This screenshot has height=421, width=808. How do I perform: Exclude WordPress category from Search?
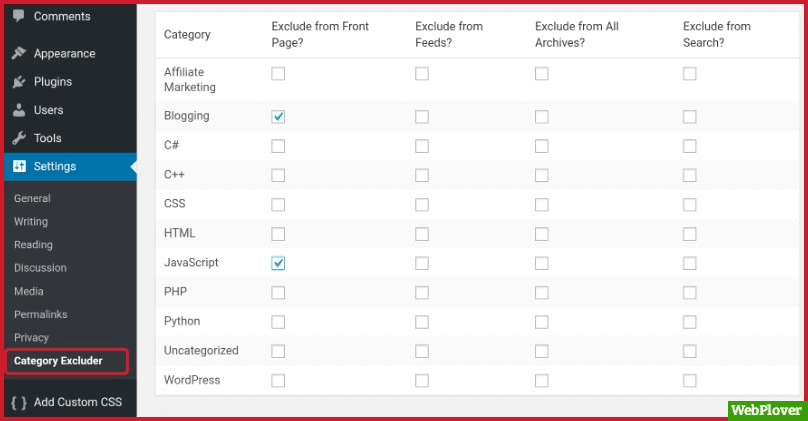689,380
